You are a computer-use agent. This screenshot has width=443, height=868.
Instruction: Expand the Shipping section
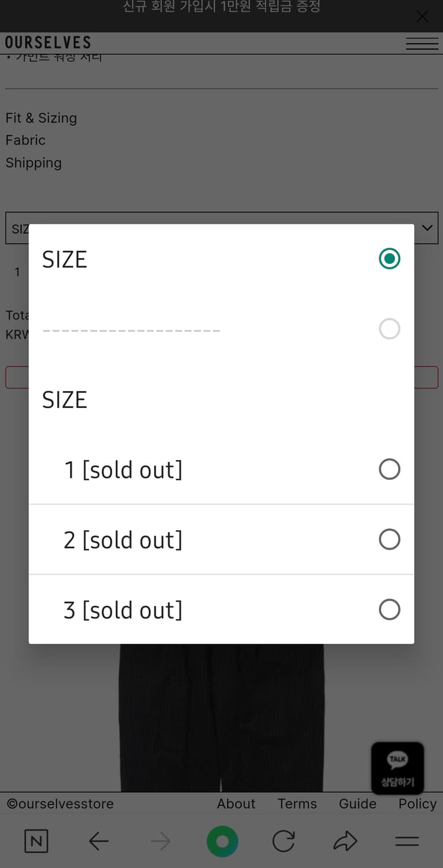[x=34, y=163]
